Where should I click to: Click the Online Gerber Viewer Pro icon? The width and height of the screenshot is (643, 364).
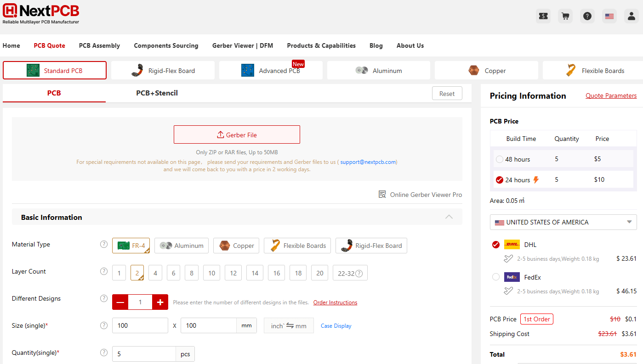382,195
